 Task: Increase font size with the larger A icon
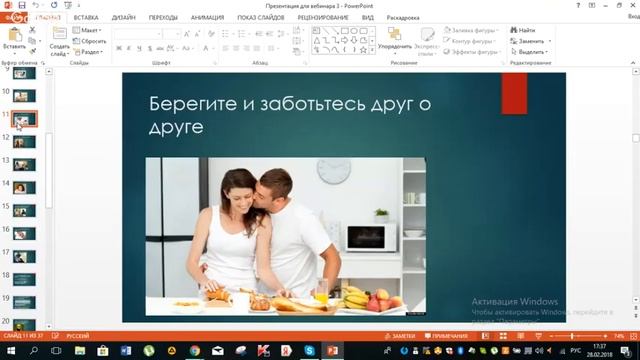pyautogui.click(x=187, y=34)
